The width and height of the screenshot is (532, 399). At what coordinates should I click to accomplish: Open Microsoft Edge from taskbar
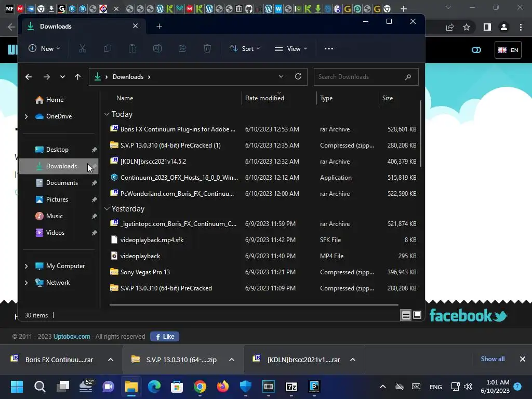tap(154, 387)
